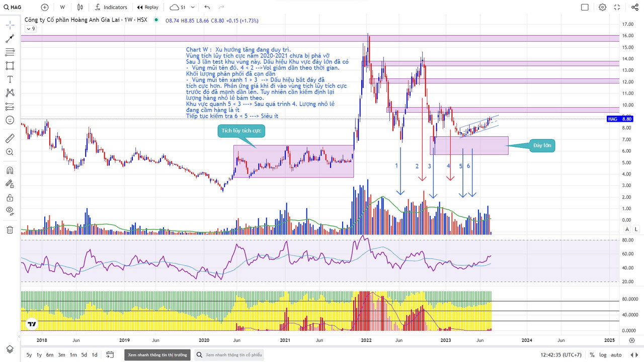Toggle magnet mode

10,170
